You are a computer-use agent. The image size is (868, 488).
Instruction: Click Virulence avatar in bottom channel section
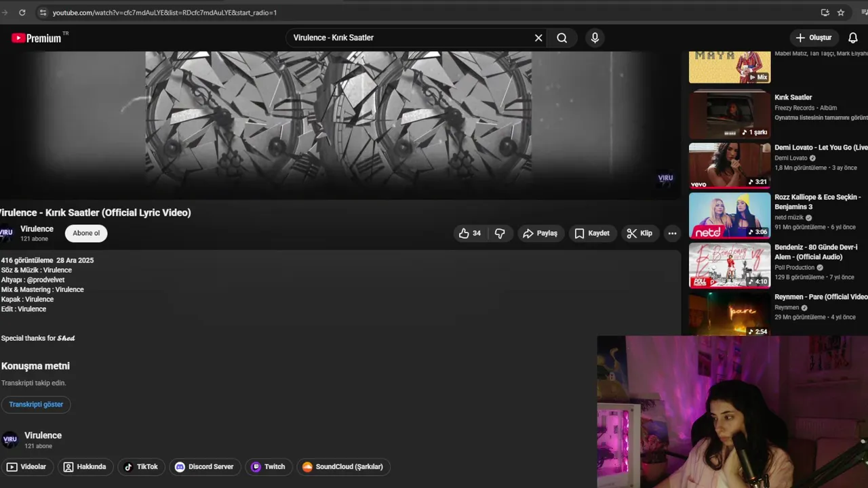point(9,440)
